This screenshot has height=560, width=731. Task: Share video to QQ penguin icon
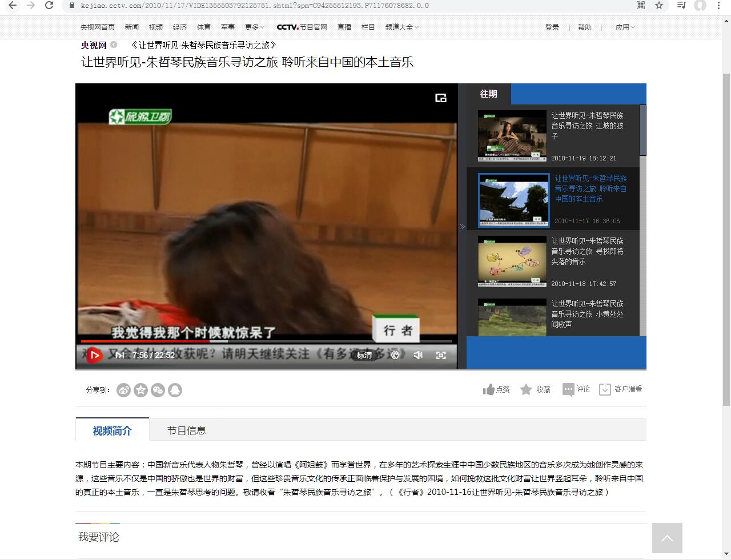[175, 390]
